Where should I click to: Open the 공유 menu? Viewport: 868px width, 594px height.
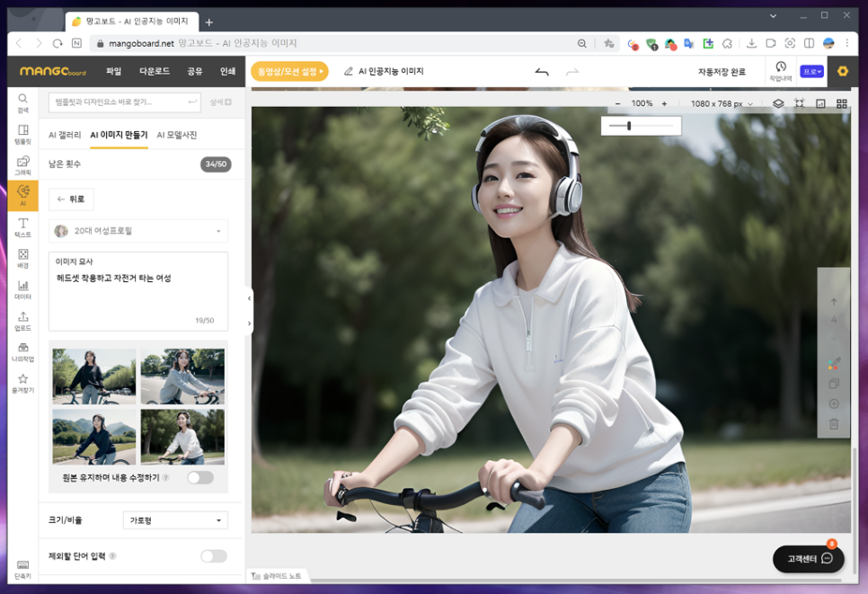pos(194,71)
